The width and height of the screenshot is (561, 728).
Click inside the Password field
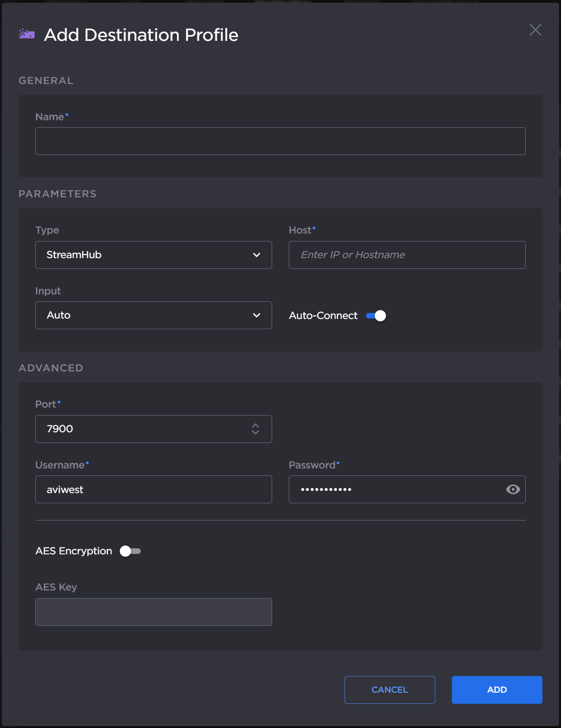395,489
